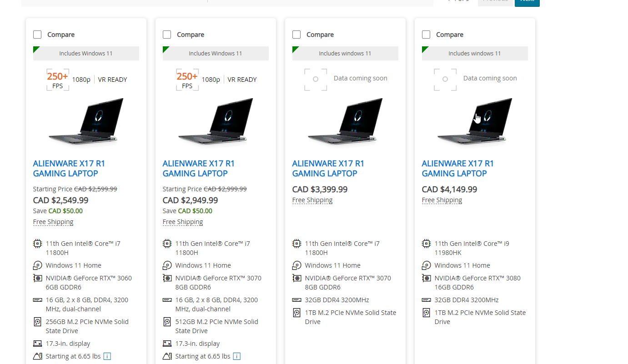The height and width of the screenshot is (364, 628).
Task: Click weight info icon on second laptop card
Action: pos(237,356)
